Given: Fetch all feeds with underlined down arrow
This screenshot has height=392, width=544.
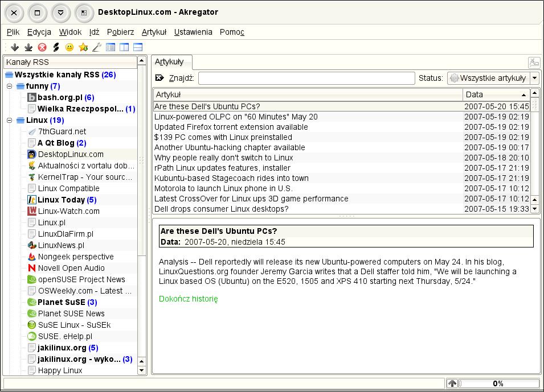Looking at the screenshot, I should [28, 47].
